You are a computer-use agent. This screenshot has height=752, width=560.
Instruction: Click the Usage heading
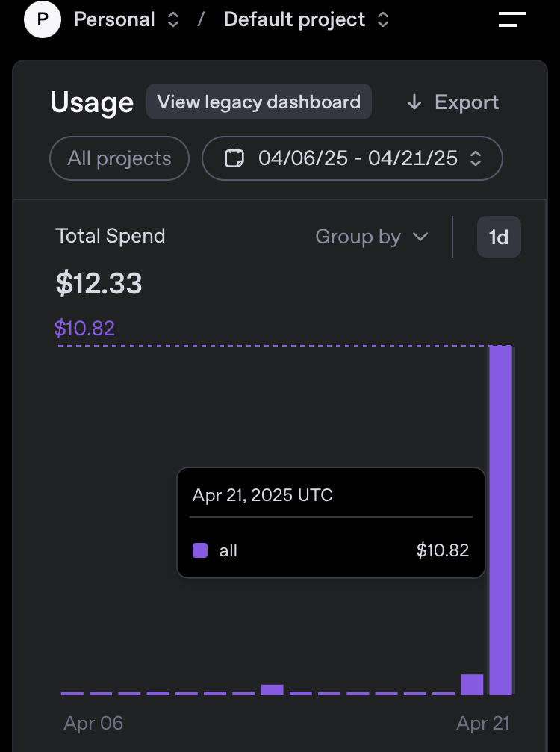(x=92, y=103)
